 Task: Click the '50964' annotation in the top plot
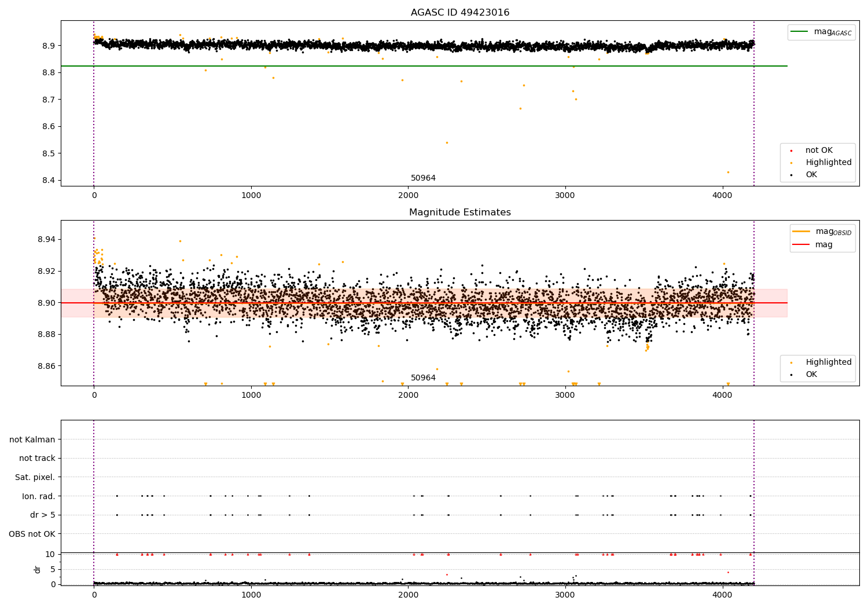coord(424,178)
